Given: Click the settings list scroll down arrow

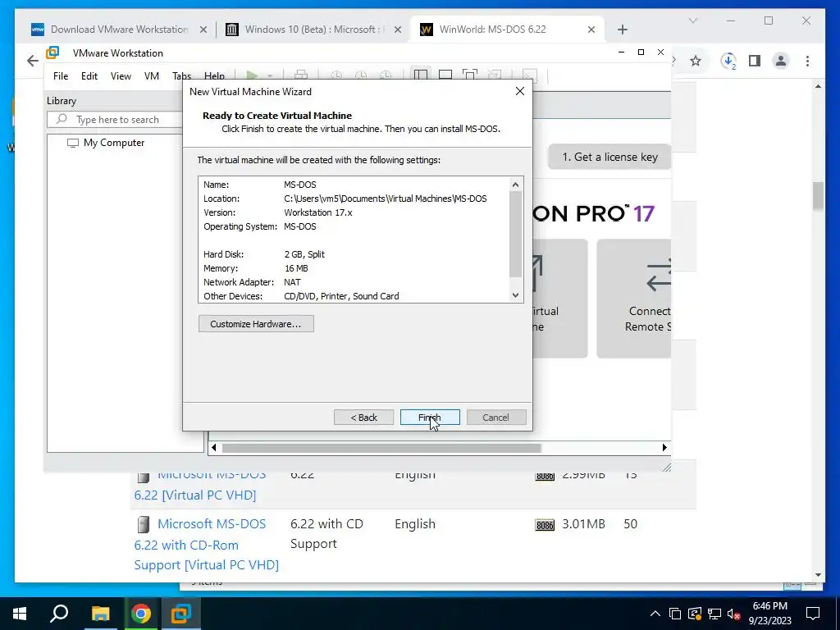Looking at the screenshot, I should pyautogui.click(x=515, y=295).
